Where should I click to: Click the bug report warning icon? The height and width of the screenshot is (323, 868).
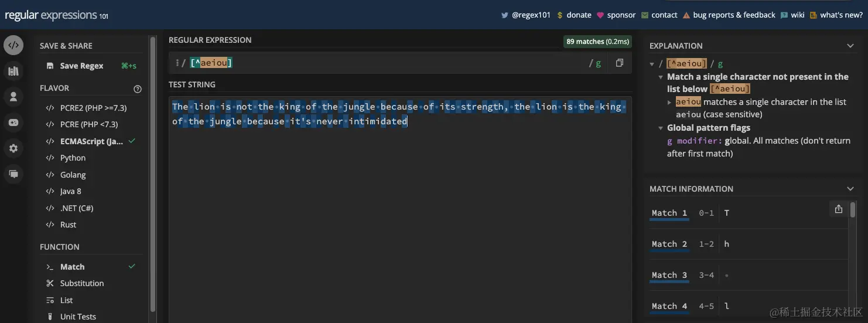click(686, 15)
